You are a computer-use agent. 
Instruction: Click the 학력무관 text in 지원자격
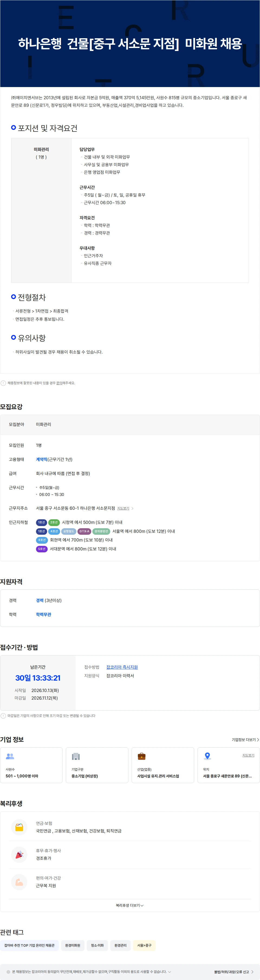44,614
